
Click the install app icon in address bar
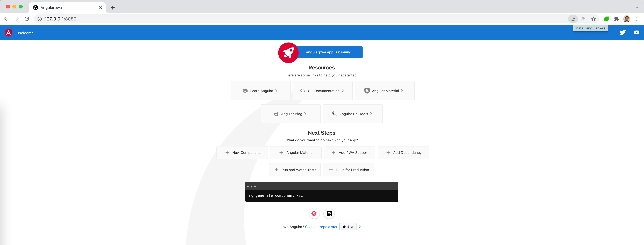[573, 19]
